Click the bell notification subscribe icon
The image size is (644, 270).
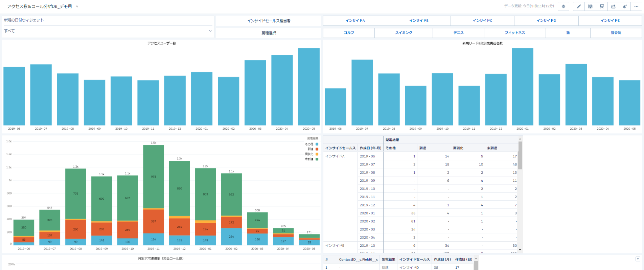point(625,6)
